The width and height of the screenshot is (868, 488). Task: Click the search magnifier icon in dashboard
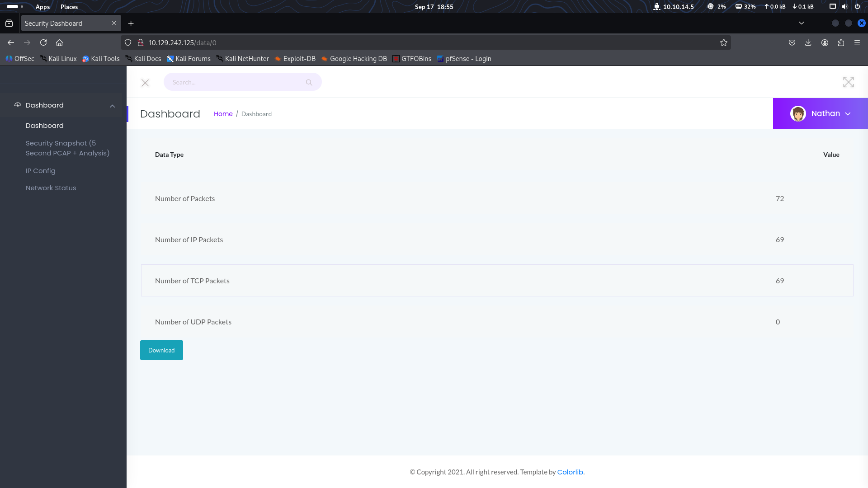click(309, 82)
